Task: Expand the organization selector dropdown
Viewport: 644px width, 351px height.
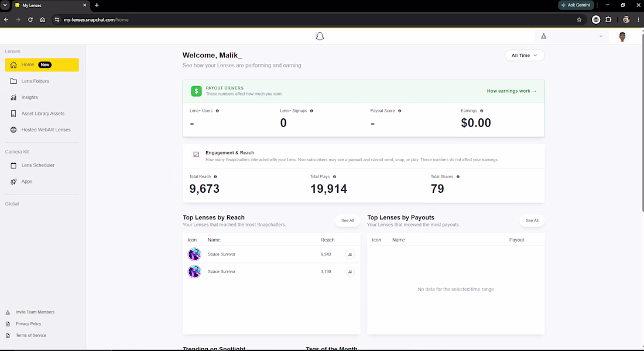Action: [572, 36]
